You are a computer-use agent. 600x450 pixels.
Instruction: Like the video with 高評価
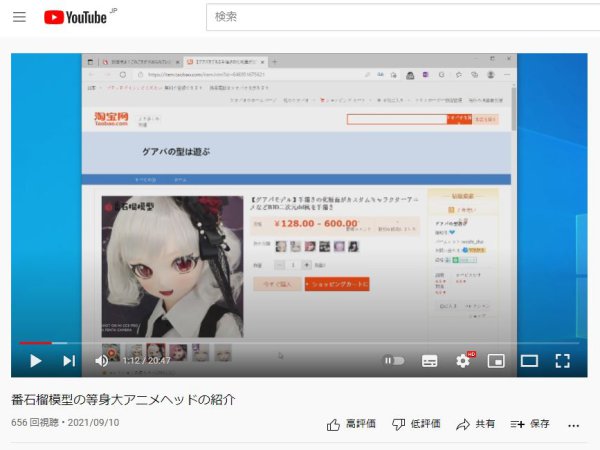click(x=351, y=424)
